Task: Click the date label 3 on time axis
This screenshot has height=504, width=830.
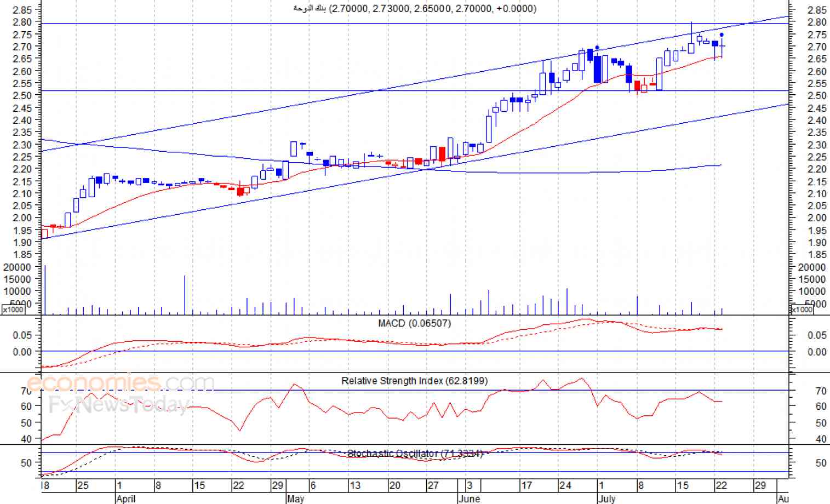Action: [470, 485]
